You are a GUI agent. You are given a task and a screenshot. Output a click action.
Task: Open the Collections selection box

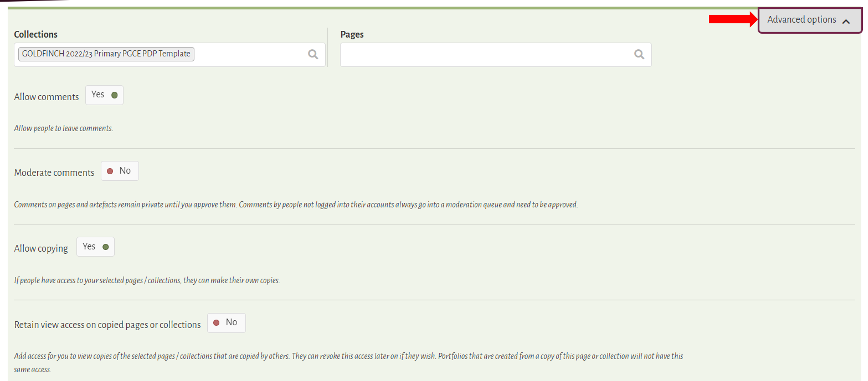tap(249, 55)
